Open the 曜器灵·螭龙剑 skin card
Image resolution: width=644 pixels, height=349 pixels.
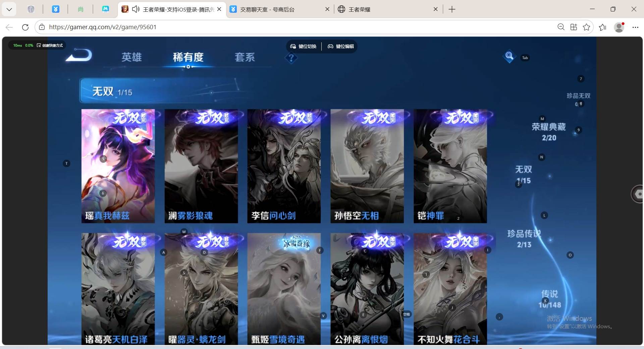[x=201, y=289]
